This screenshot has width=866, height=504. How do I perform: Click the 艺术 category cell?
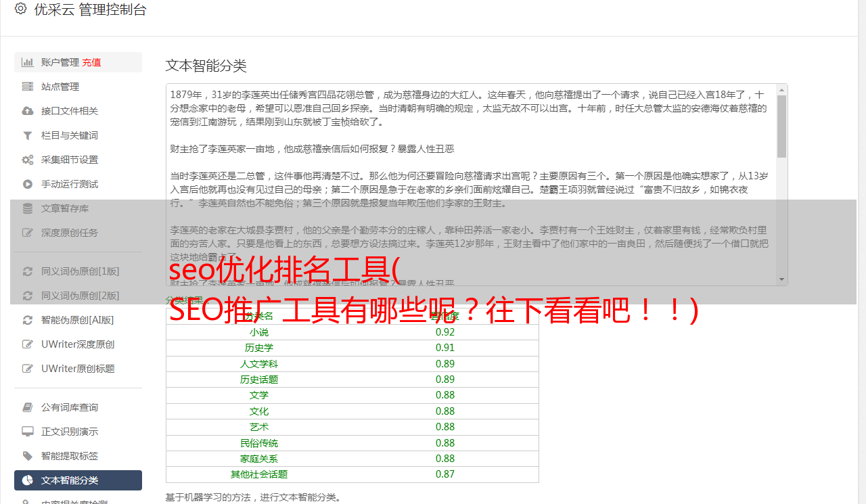click(x=259, y=427)
